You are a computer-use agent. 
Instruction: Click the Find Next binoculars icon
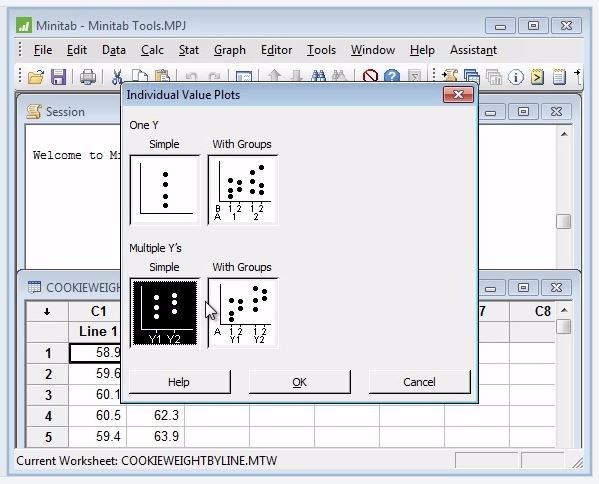[x=339, y=76]
